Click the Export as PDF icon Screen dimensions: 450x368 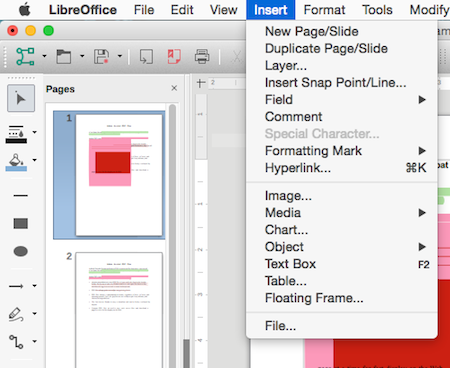[174, 56]
